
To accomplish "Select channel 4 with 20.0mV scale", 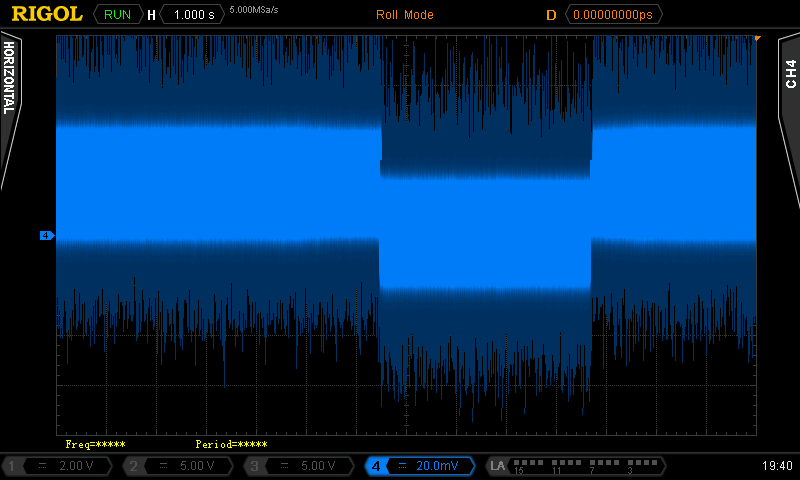I will pyautogui.click(x=420, y=466).
